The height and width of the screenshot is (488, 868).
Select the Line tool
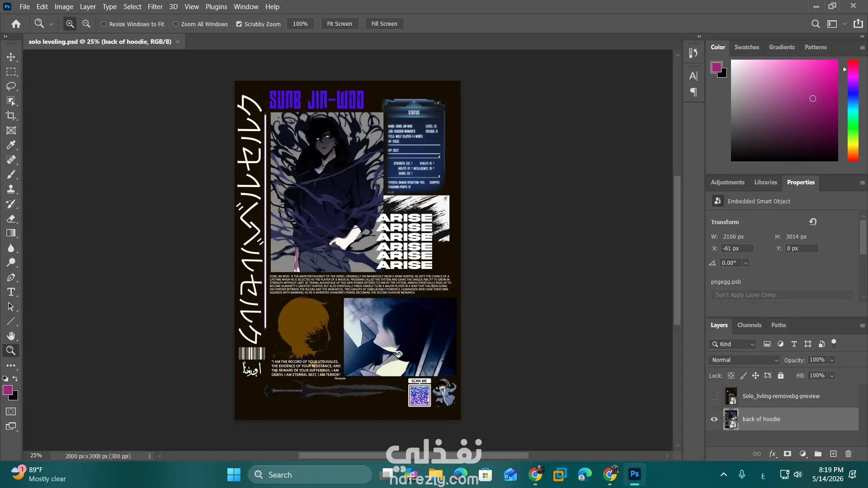pos(11,321)
